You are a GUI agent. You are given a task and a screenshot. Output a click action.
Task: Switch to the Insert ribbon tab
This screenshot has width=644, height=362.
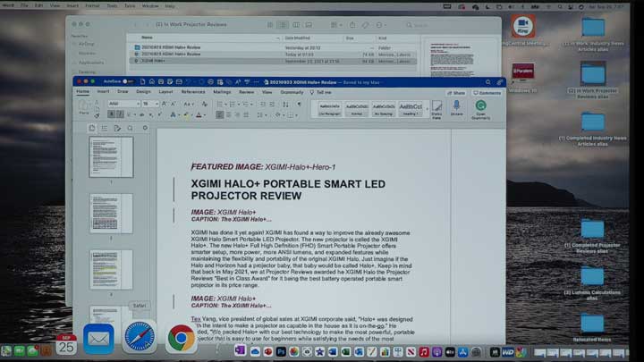point(103,92)
